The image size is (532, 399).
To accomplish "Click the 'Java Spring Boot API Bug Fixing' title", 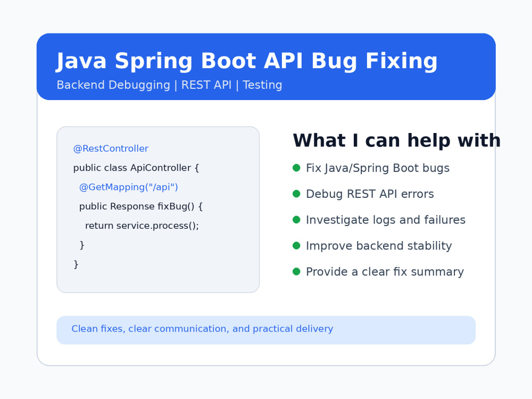I will pos(247,62).
